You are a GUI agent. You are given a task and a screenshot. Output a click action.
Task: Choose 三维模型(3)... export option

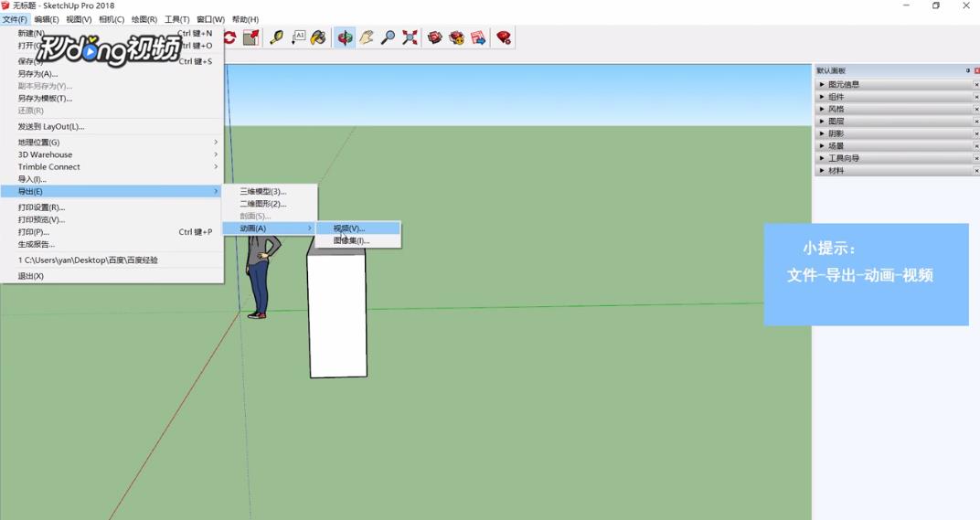coord(270,192)
